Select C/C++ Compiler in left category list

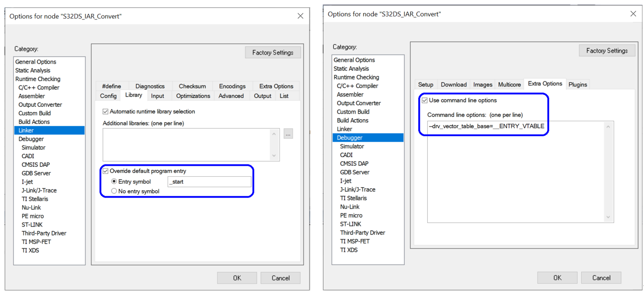point(39,87)
